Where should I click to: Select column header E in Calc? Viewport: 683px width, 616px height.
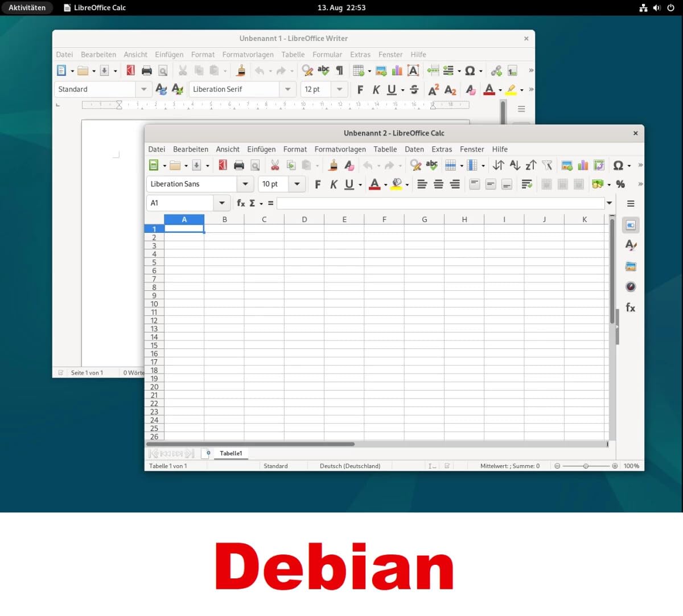point(344,219)
